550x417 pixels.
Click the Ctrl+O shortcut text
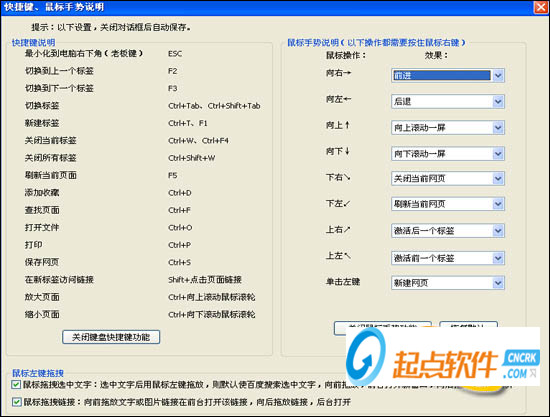coord(180,228)
